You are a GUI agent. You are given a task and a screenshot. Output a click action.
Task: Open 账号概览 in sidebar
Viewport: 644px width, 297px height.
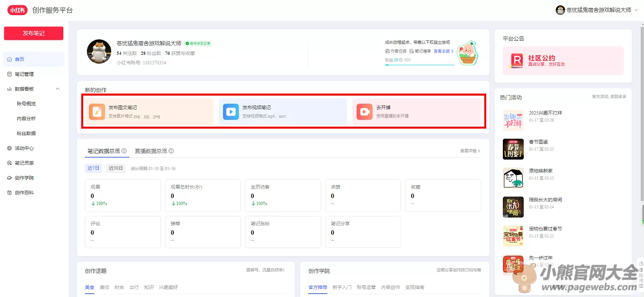pyautogui.click(x=26, y=104)
